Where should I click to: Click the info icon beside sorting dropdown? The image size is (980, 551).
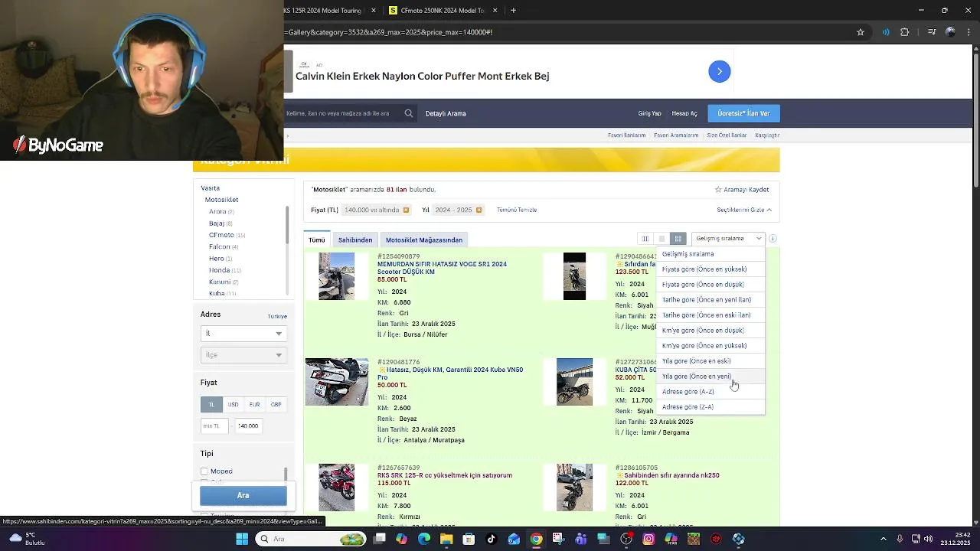tap(773, 239)
